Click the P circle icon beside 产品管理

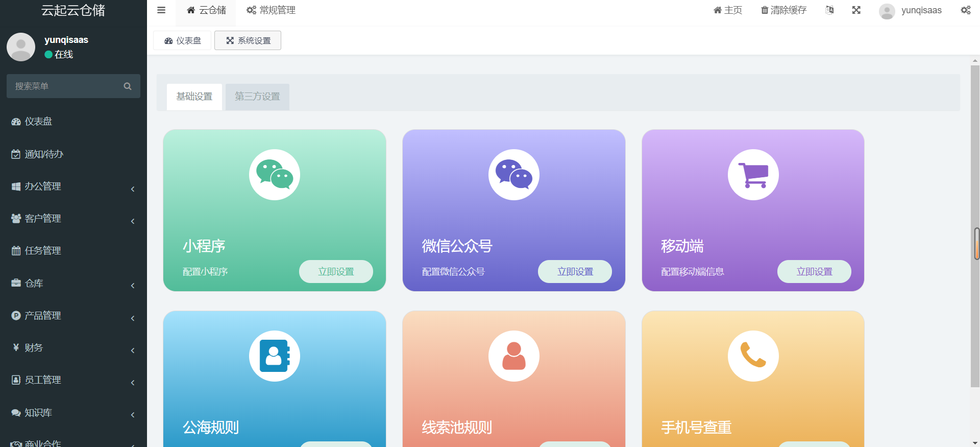click(16, 316)
